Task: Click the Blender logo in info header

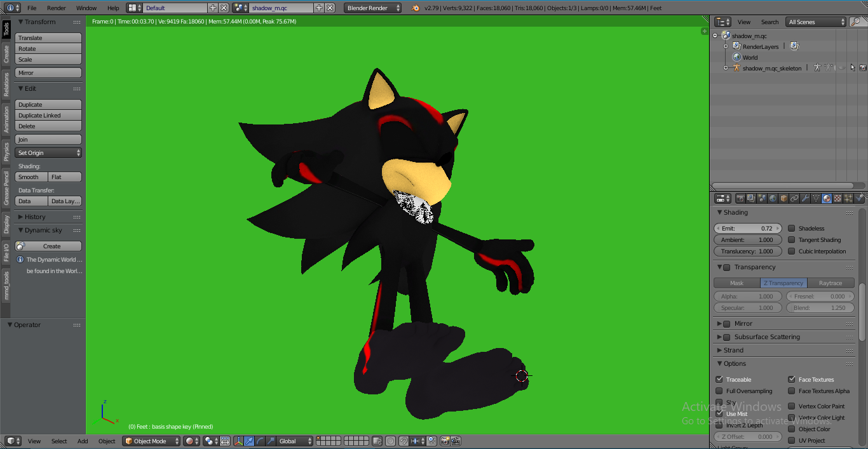Action: pos(416,8)
